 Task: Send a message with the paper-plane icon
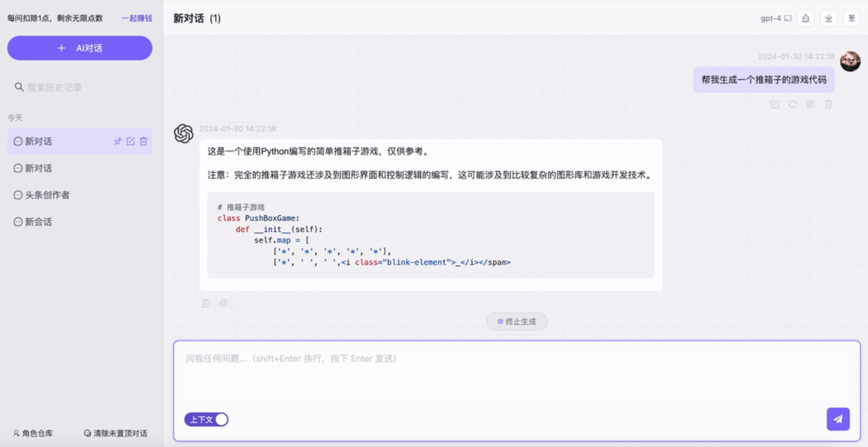(838, 419)
